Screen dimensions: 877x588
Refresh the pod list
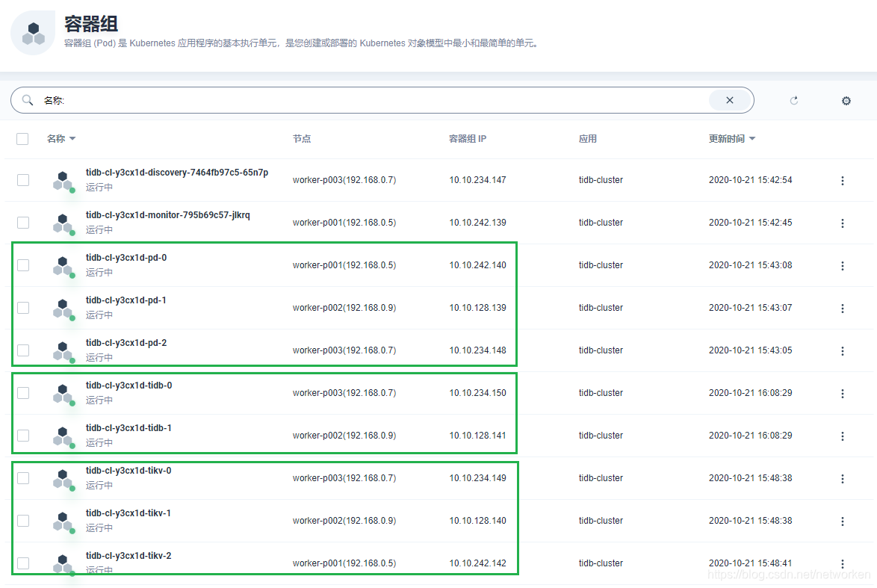click(793, 101)
